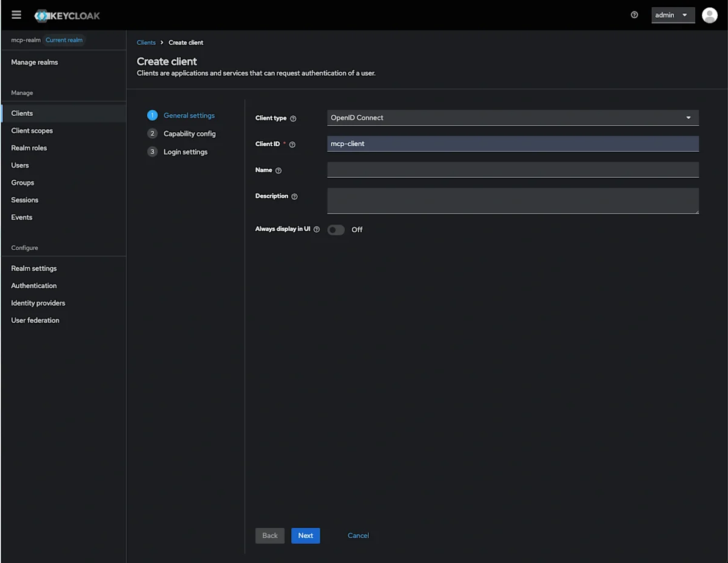
Task: Click the Name input field
Action: tap(513, 170)
